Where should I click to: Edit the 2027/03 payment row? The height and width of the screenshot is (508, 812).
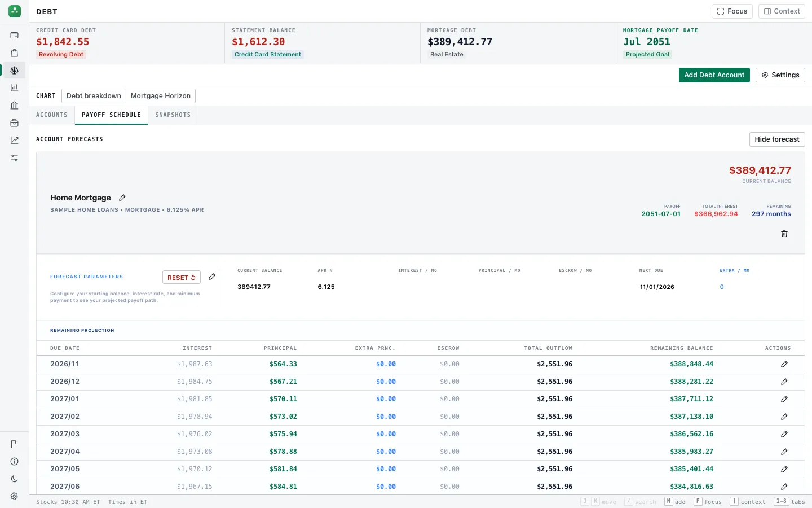click(x=784, y=434)
